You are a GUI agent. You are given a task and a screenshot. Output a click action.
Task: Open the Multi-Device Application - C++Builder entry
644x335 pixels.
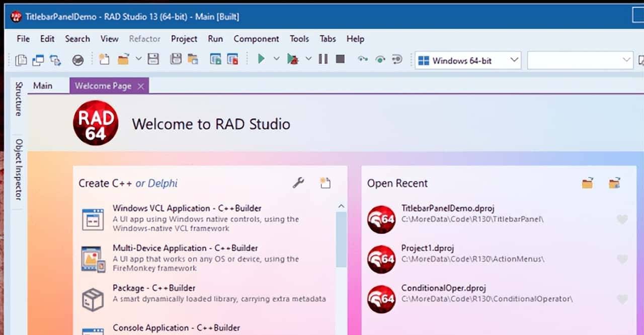point(185,248)
